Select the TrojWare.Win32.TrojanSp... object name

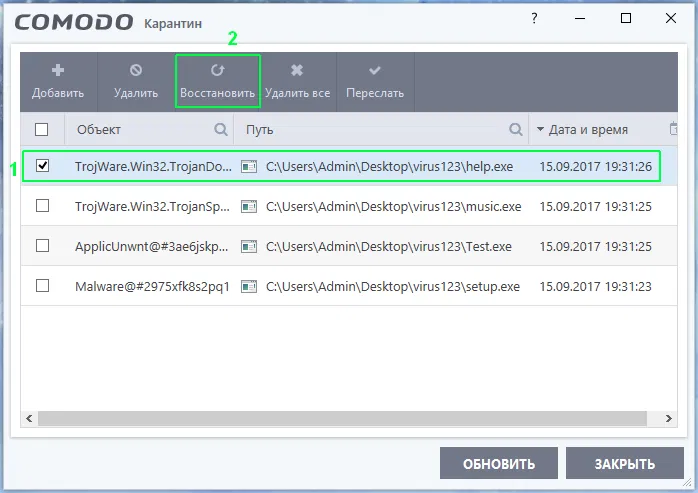[x=152, y=207]
